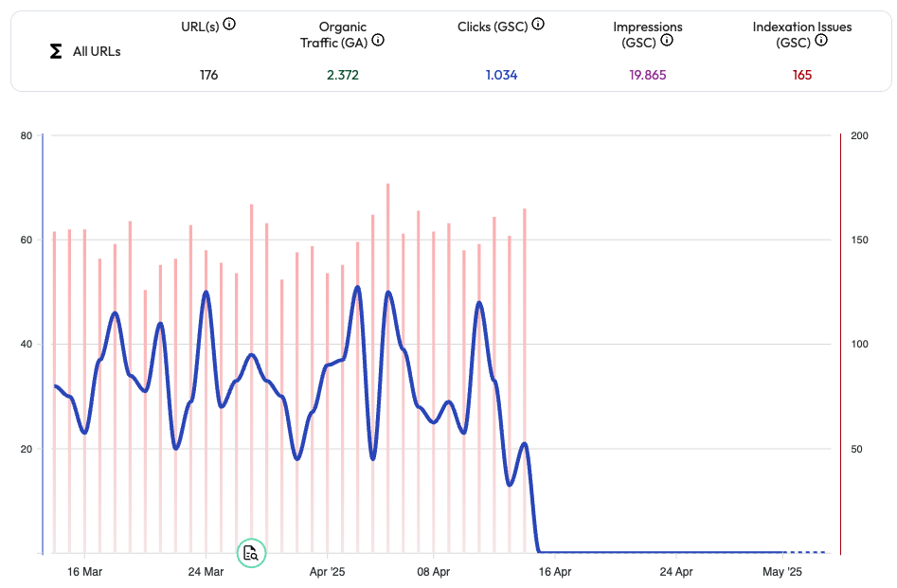This screenshot has width=897, height=588.
Task: Select the clicks value 1.034
Action: point(501,75)
